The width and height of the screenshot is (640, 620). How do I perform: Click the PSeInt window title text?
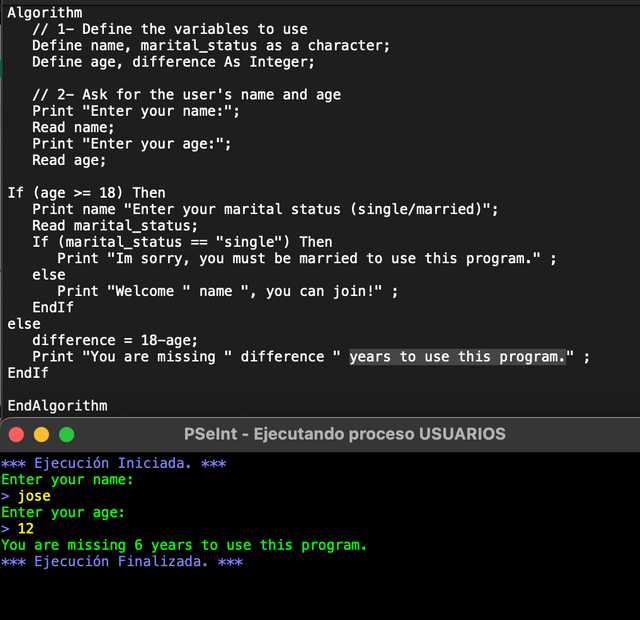click(x=344, y=434)
